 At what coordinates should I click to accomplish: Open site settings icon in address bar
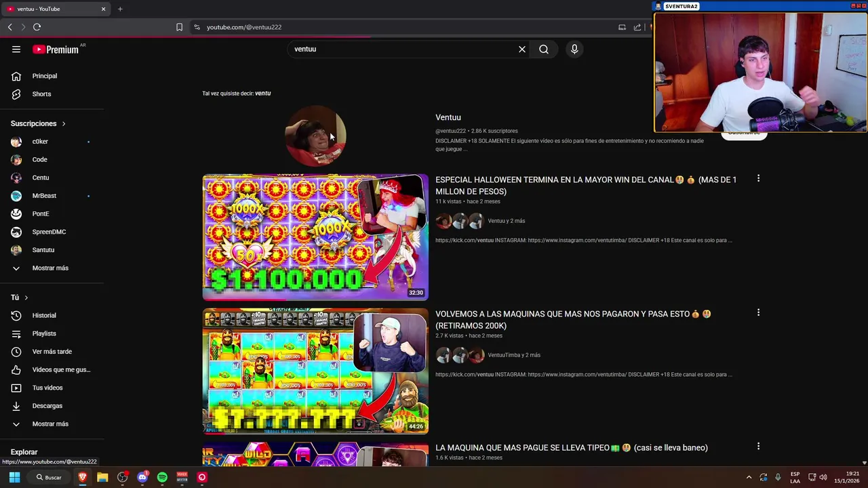(x=197, y=27)
